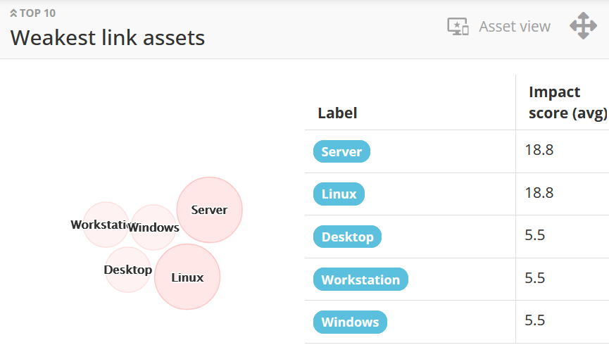
Task: Select the Linux label tag in table
Action: [339, 194]
